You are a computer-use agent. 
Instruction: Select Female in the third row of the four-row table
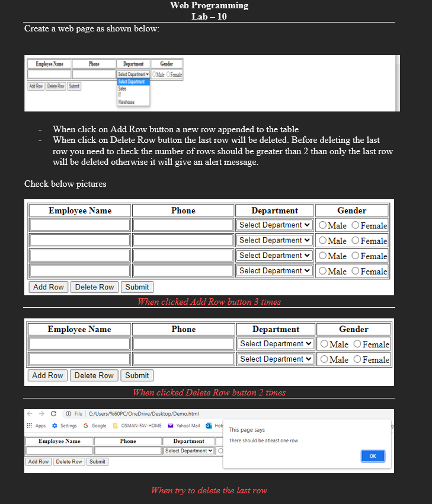click(x=355, y=256)
